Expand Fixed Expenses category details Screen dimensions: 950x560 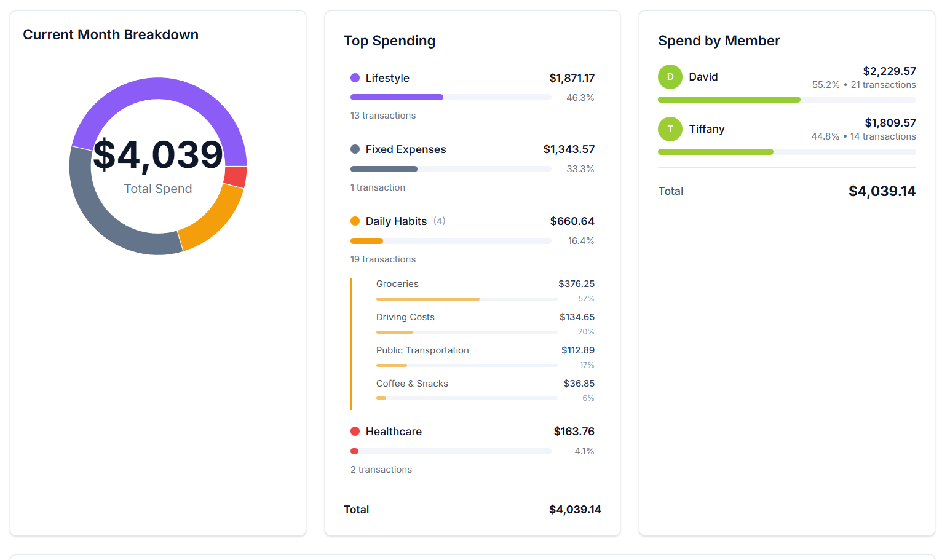click(405, 149)
